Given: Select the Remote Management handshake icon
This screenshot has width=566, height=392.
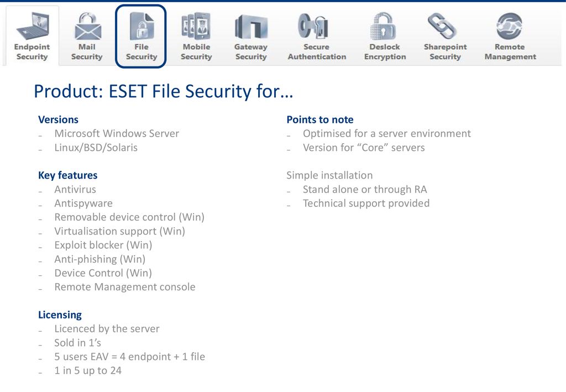Looking at the screenshot, I should click(509, 26).
